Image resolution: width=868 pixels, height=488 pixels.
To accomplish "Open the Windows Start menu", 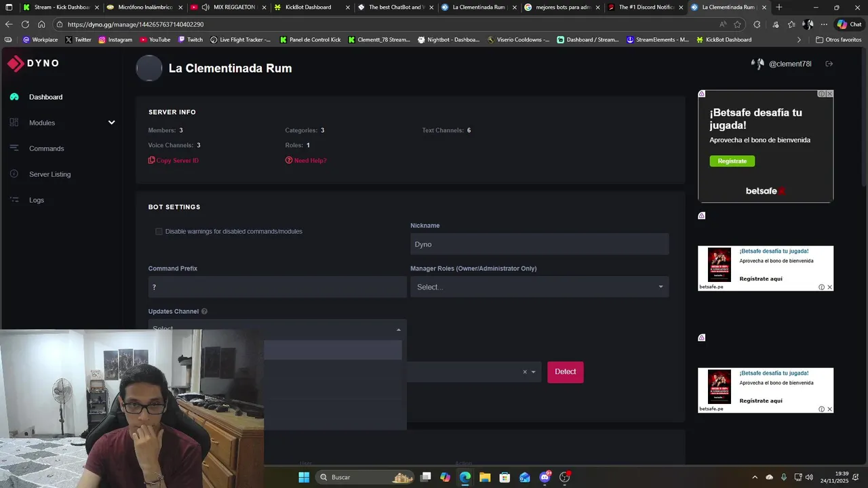I will [304, 477].
